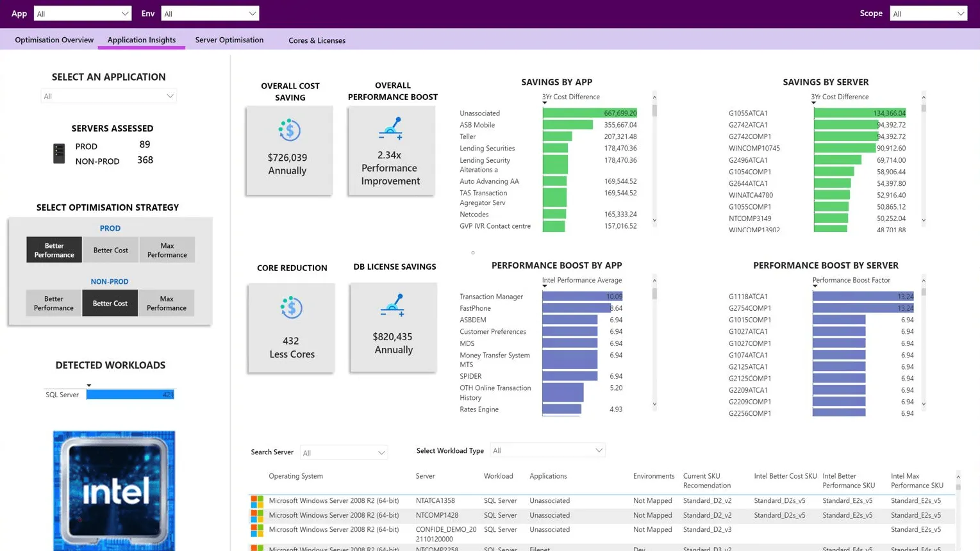This screenshot has height=551, width=980.
Task: Click the server table scroll up arrow
Action: (x=958, y=477)
